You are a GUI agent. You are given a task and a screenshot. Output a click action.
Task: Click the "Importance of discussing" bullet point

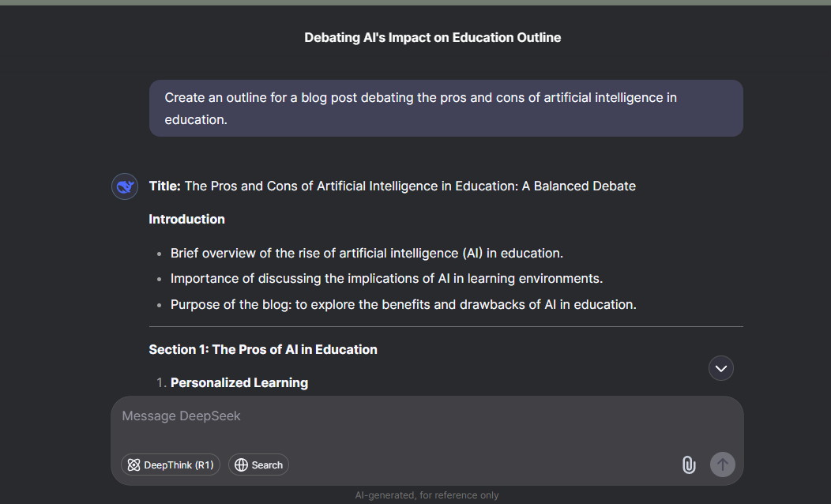pyautogui.click(x=386, y=279)
